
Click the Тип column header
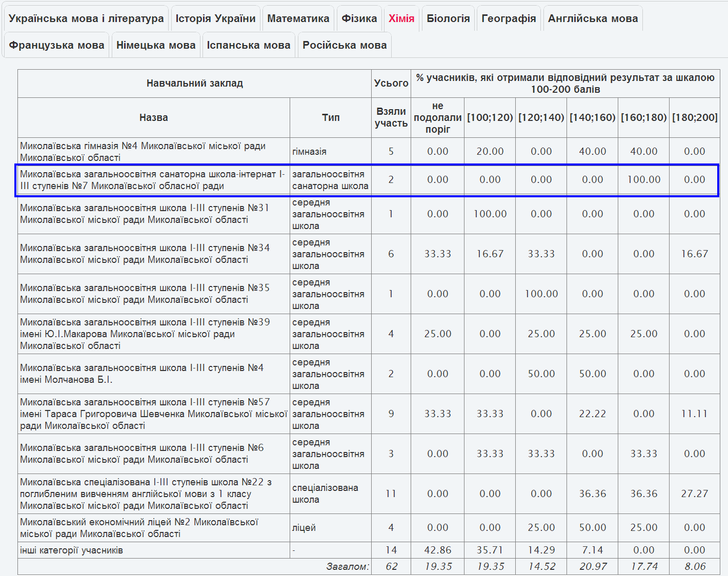click(331, 118)
